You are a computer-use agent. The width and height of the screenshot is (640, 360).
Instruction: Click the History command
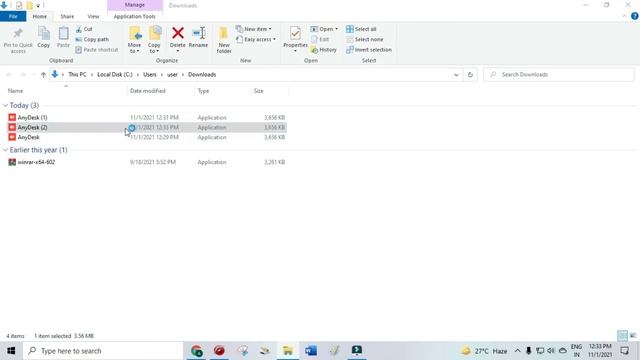tap(324, 49)
